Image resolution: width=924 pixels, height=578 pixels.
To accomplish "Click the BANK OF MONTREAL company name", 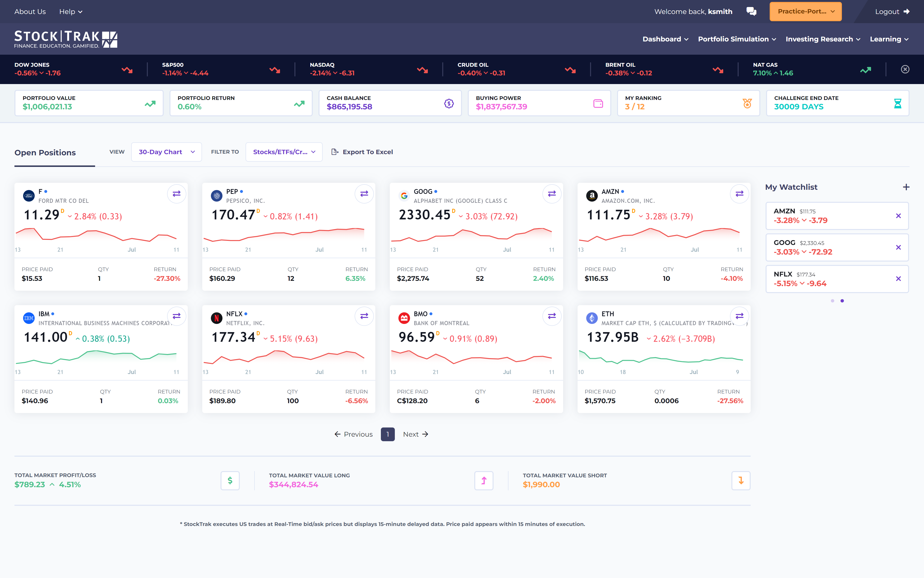I will pyautogui.click(x=441, y=323).
